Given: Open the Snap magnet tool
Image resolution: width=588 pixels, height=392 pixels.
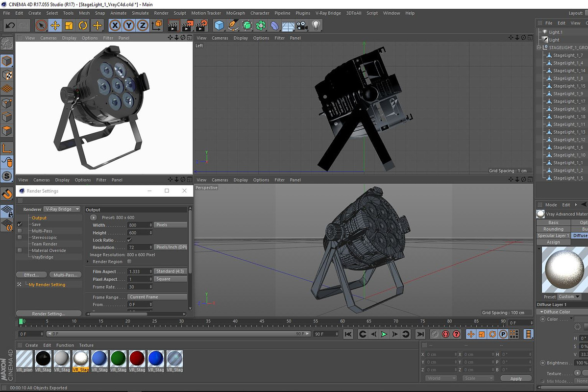Looking at the screenshot, I should 7,194.
